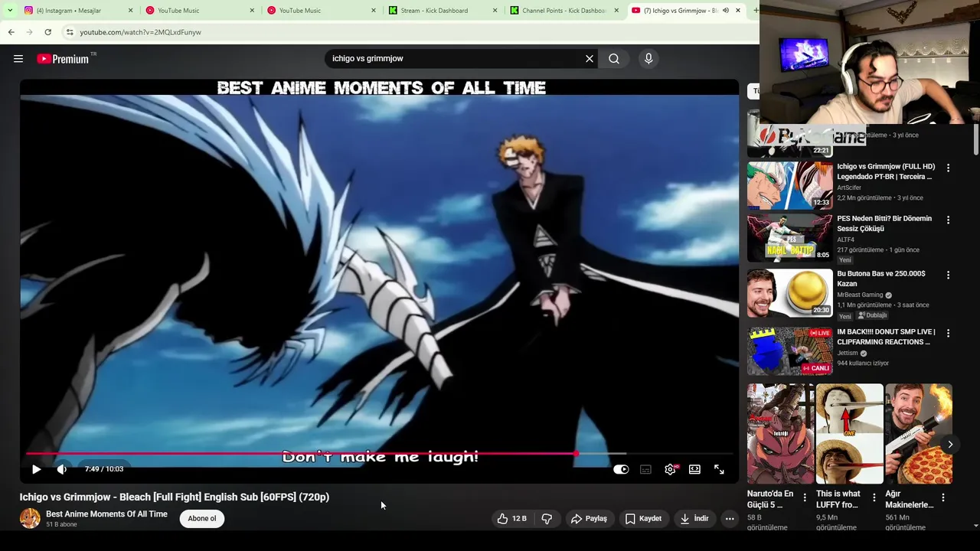
Task: Open the browser tab search dropdown arrow
Action: [9, 11]
